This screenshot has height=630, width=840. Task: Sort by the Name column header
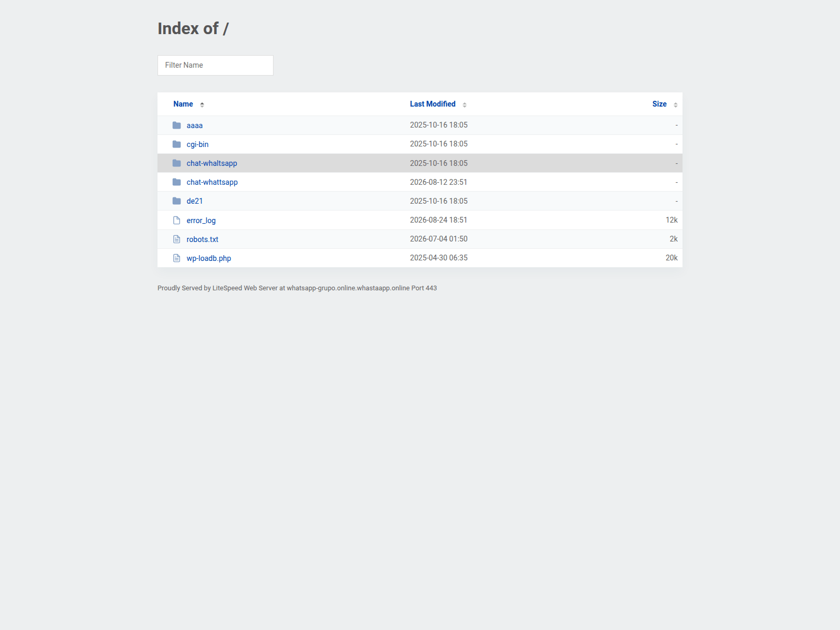pyautogui.click(x=183, y=104)
